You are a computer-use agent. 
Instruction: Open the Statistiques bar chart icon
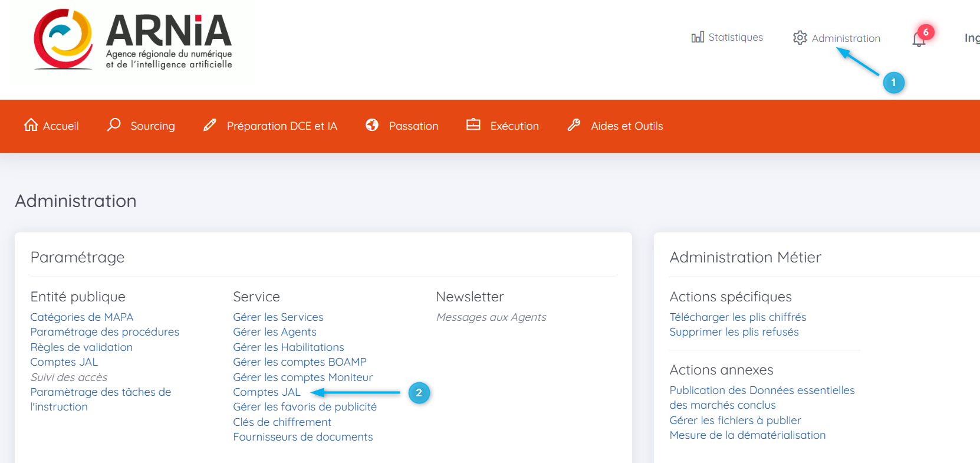pyautogui.click(x=698, y=37)
